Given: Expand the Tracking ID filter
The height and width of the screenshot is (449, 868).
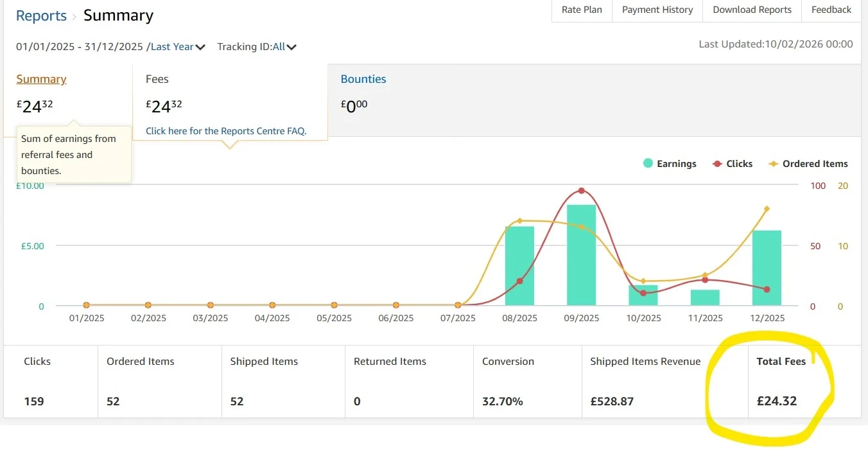Looking at the screenshot, I should [292, 47].
